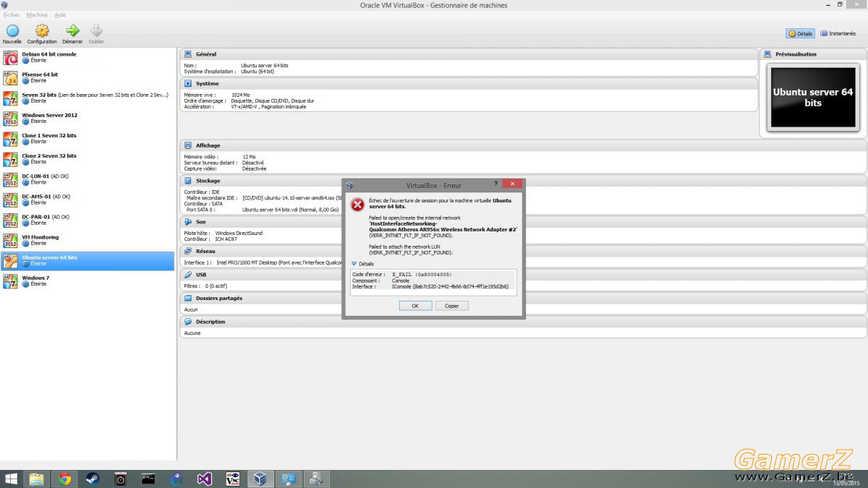Select the Debian 64 bit console VM icon
Screen dimensions: 868x488
click(x=11, y=58)
